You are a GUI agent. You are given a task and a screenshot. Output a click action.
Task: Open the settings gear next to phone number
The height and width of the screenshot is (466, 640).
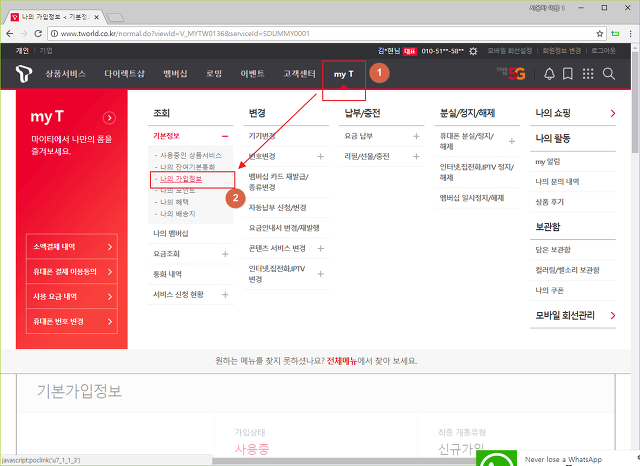473,51
